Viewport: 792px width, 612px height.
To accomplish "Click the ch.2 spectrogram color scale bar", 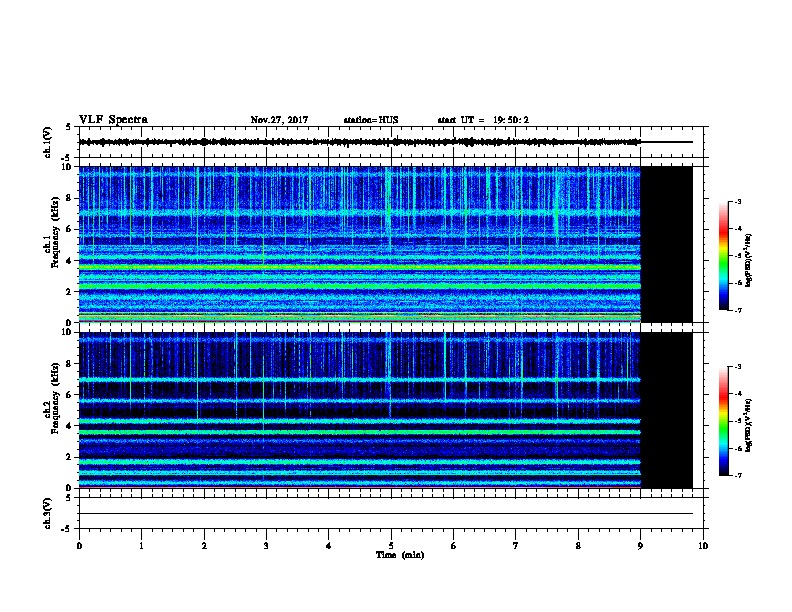I will [x=723, y=421].
